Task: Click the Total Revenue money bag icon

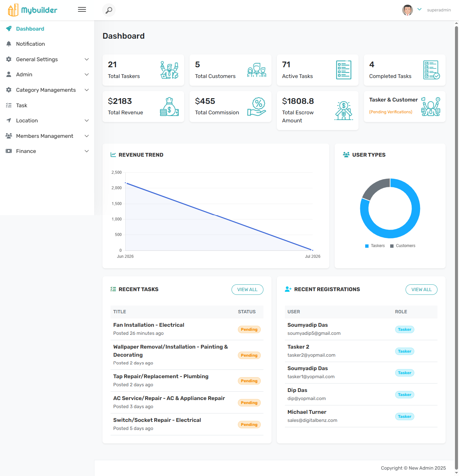Action: point(169,107)
